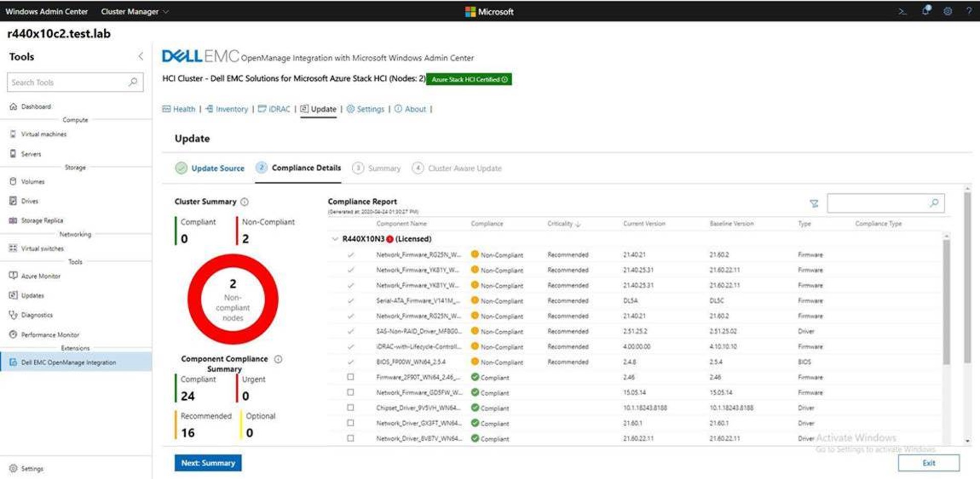Toggle checkbox for Network_Driver_8V87V row
The image size is (980, 479).
point(350,438)
